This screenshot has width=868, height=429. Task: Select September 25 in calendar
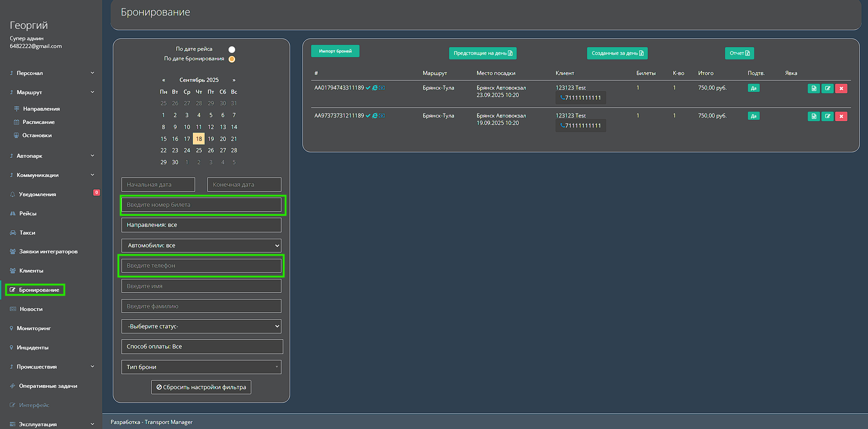pos(199,150)
